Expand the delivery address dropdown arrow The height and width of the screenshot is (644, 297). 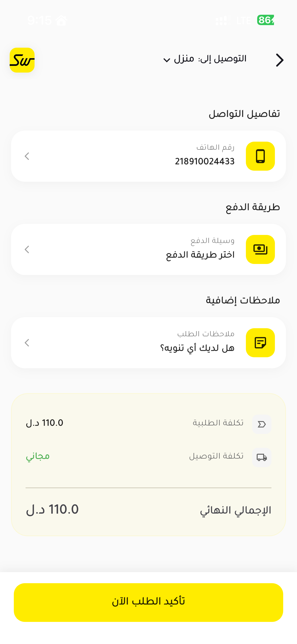[166, 60]
